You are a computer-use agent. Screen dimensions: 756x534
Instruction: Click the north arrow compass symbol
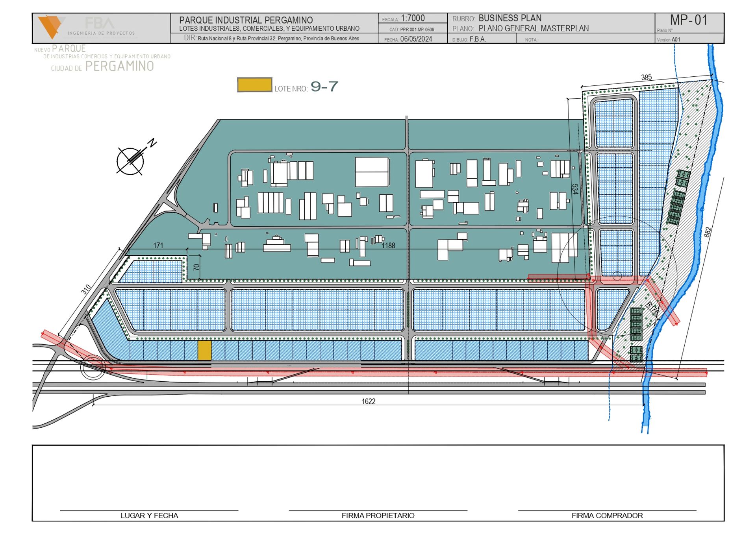coord(130,161)
